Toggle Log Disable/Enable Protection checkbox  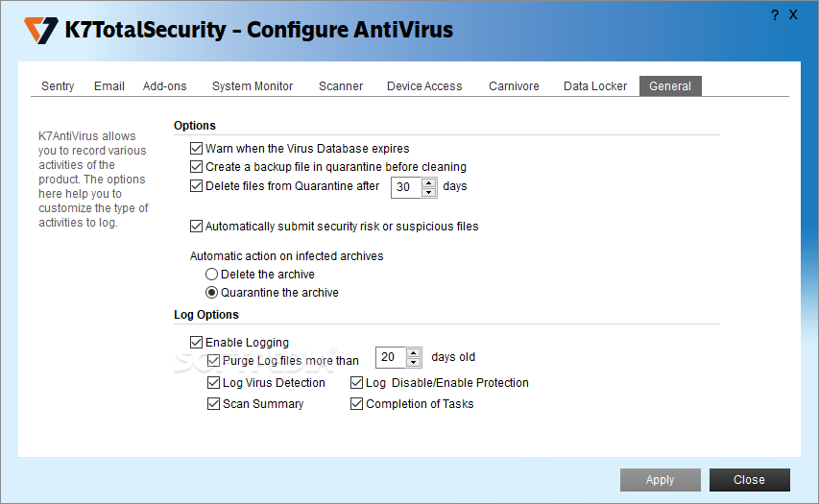[357, 383]
